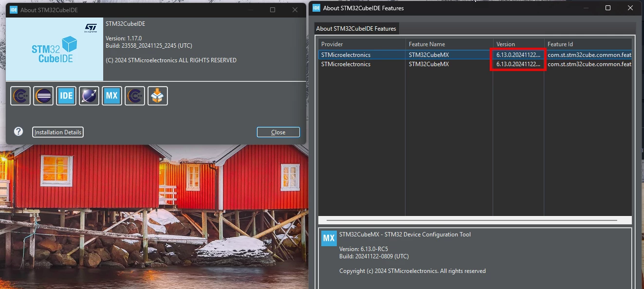Click the ST logo in the About banner
Viewport: 644px width, 289px height.
[x=91, y=28]
